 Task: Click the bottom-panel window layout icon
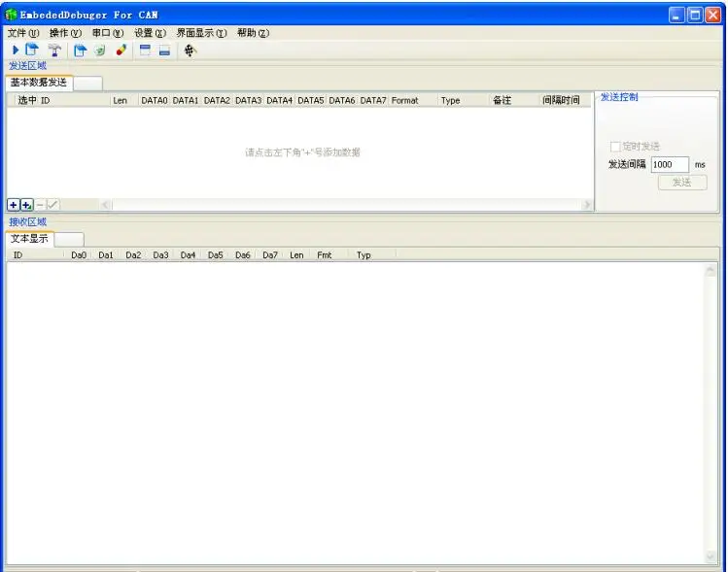(x=165, y=50)
